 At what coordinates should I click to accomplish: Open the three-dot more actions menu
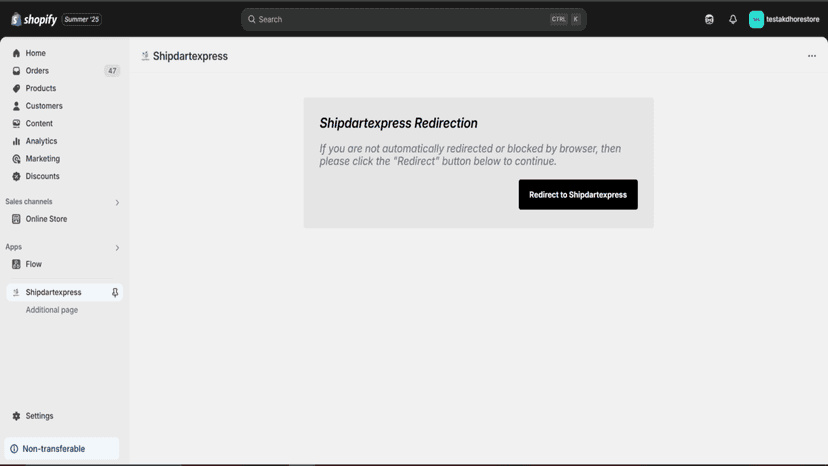pos(812,56)
